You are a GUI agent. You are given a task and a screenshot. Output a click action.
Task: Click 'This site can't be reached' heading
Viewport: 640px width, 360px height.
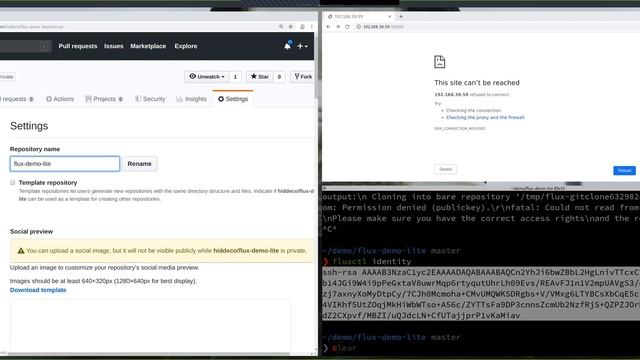[477, 82]
